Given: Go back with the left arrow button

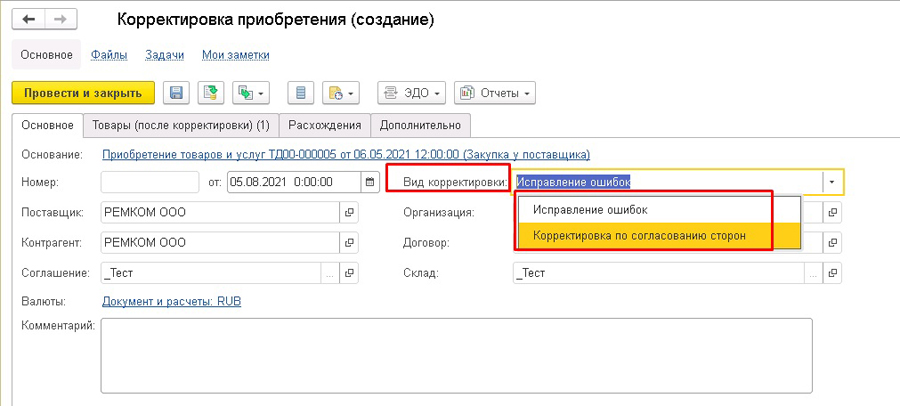Looking at the screenshot, I should click(x=29, y=19).
